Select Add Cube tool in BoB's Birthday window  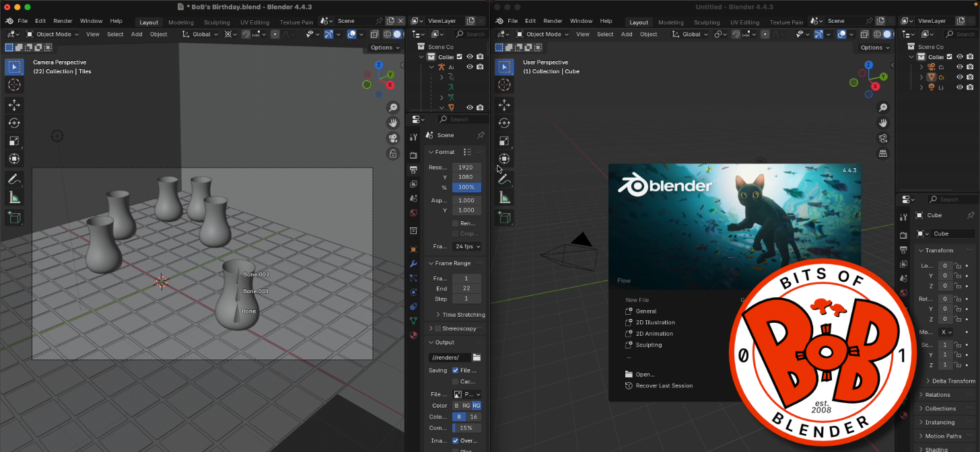click(x=14, y=217)
